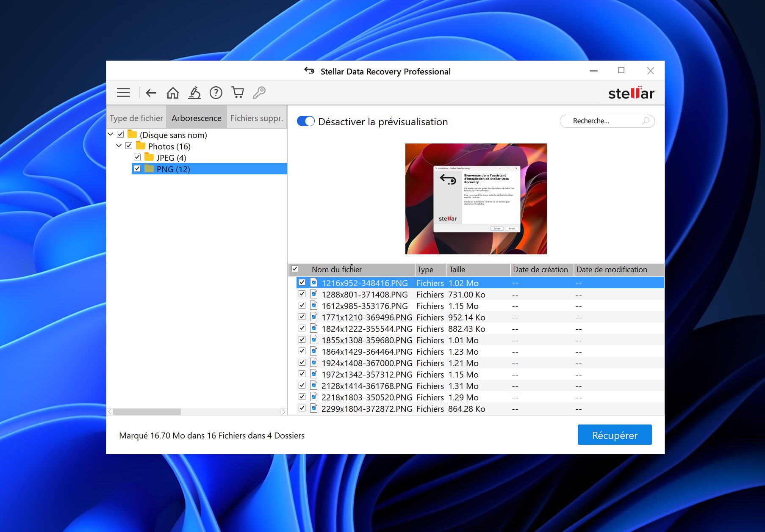Click the magnifier icon in search box
Image resolution: width=765 pixels, height=532 pixels.
(x=646, y=121)
